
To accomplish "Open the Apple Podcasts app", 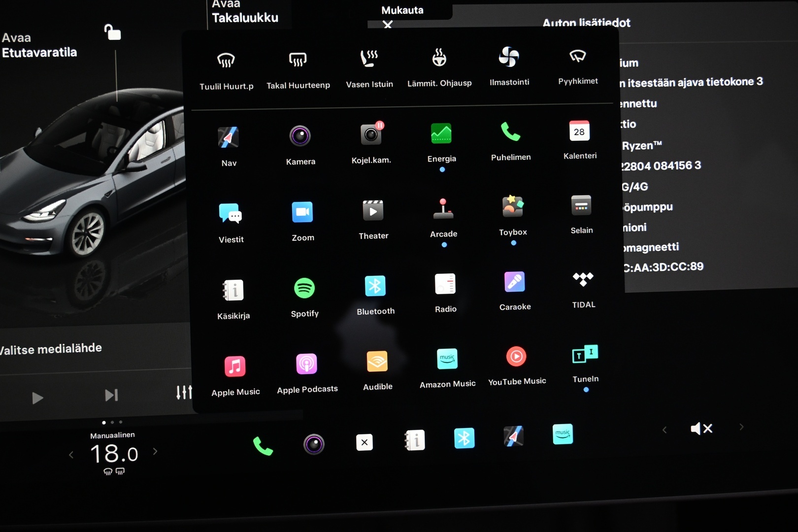I will (307, 374).
